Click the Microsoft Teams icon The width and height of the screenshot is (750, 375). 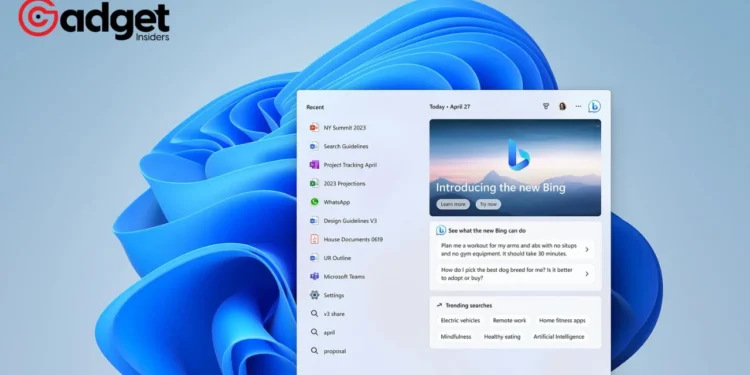pos(314,276)
